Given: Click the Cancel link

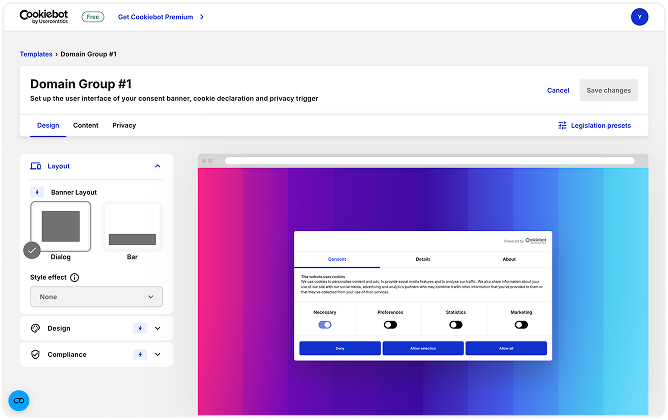Looking at the screenshot, I should [x=558, y=90].
